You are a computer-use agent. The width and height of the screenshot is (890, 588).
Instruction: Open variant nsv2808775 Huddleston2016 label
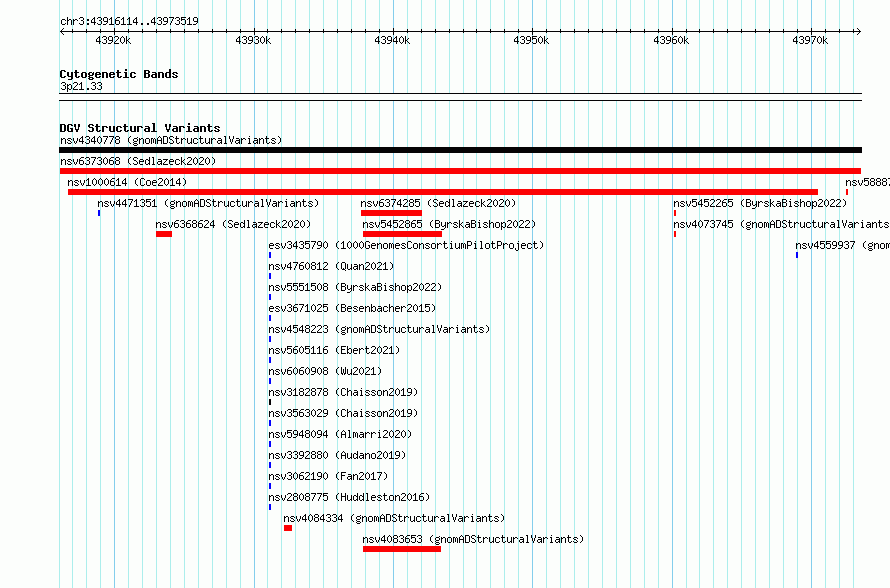pos(350,497)
